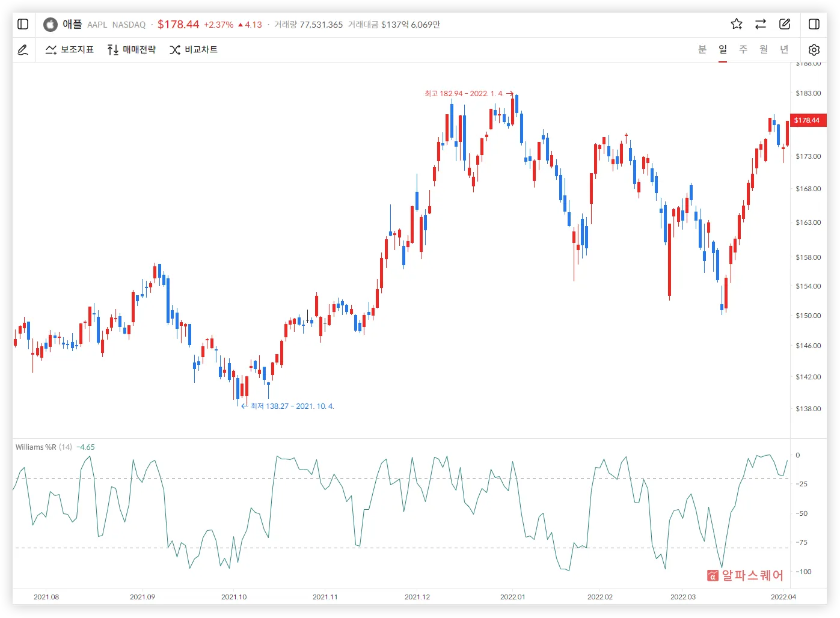Click the red $178.44 price axis tag
This screenshot has width=840, height=618.
(808, 120)
